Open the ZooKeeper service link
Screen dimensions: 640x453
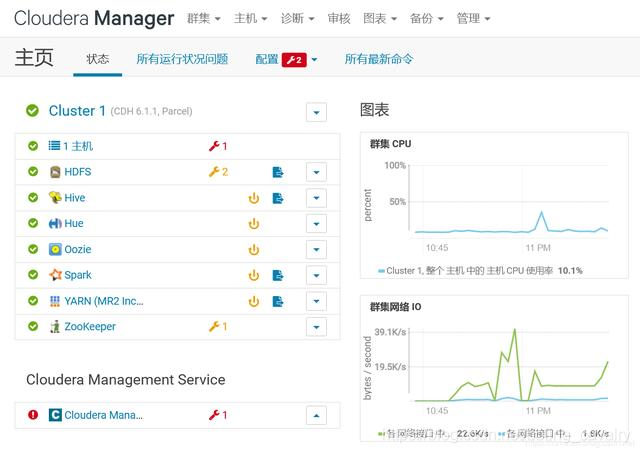click(x=90, y=326)
